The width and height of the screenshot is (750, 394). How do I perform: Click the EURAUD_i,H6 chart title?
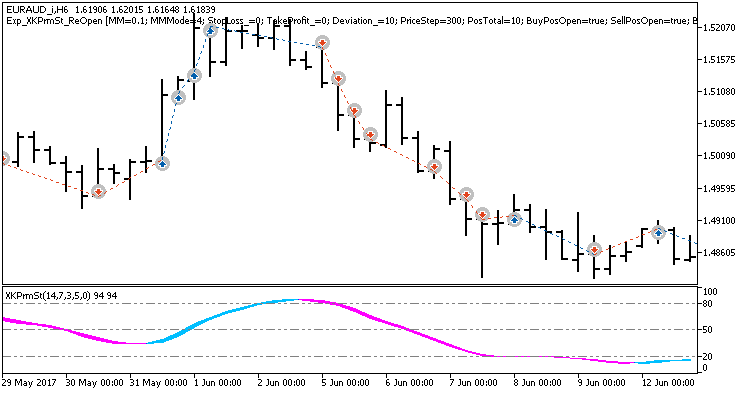click(37, 10)
